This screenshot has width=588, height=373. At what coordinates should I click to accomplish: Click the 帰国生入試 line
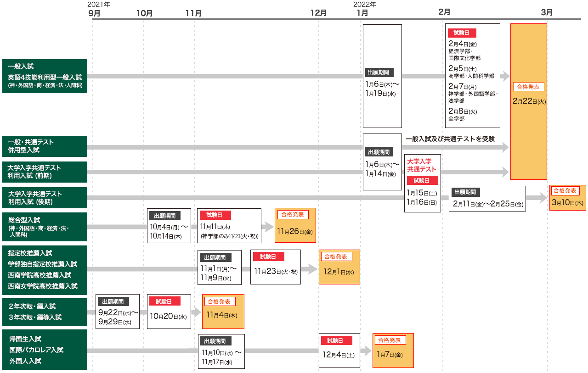coord(25,339)
